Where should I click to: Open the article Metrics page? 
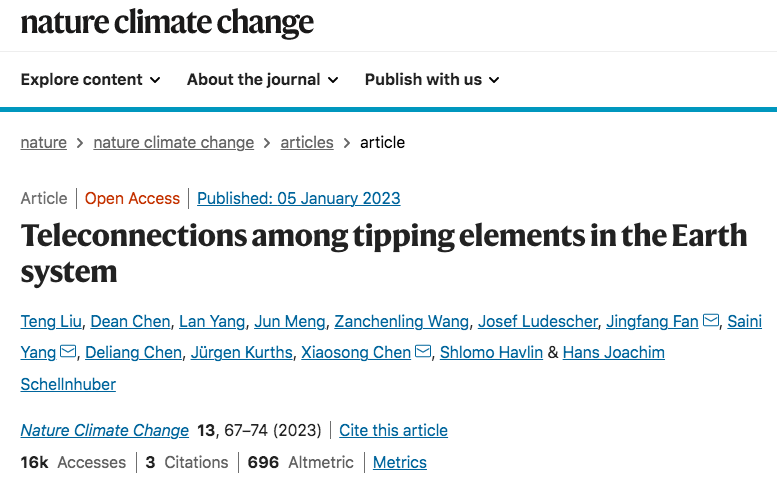pyautogui.click(x=400, y=462)
